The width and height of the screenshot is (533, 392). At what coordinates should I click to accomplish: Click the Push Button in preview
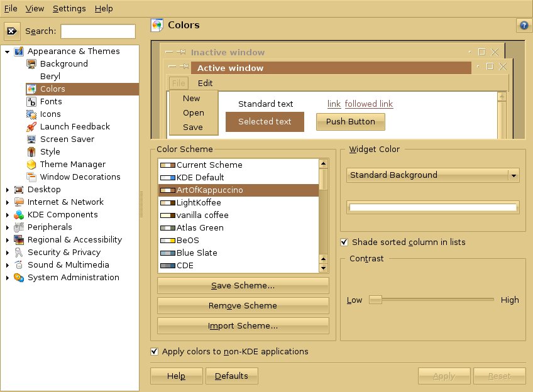tap(351, 122)
